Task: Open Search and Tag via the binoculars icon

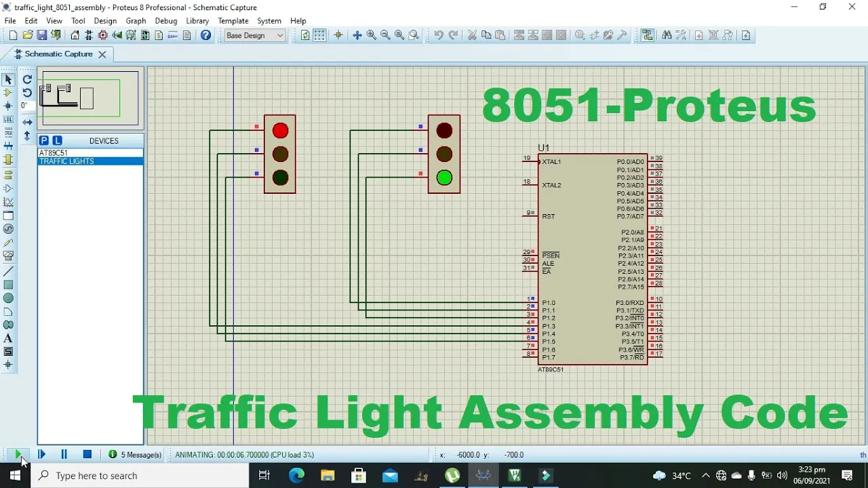Action: [x=667, y=35]
